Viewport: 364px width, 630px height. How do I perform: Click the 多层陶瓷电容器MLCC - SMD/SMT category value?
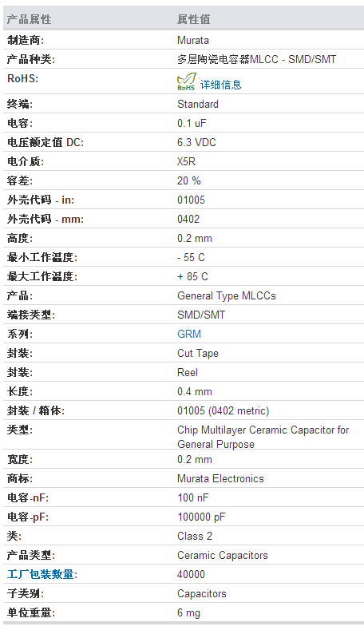coord(256,59)
